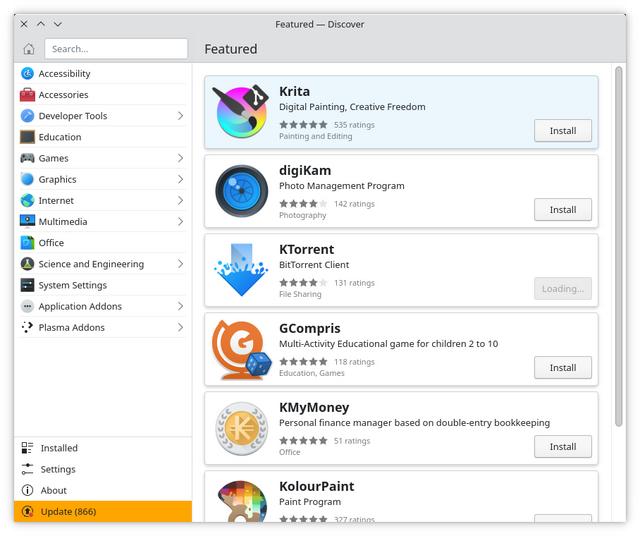The height and width of the screenshot is (536, 640).
Task: Click the Settings sliders icon
Action: coord(27,469)
